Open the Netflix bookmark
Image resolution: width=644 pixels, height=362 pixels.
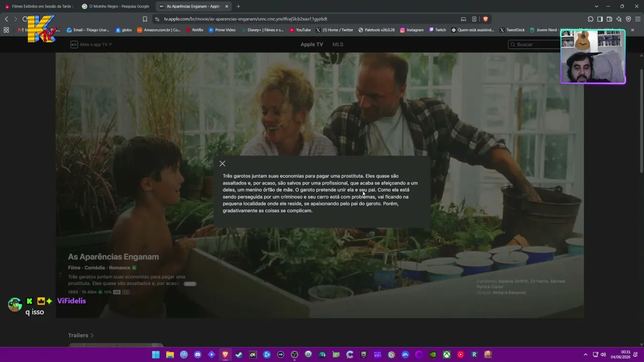tap(195, 30)
